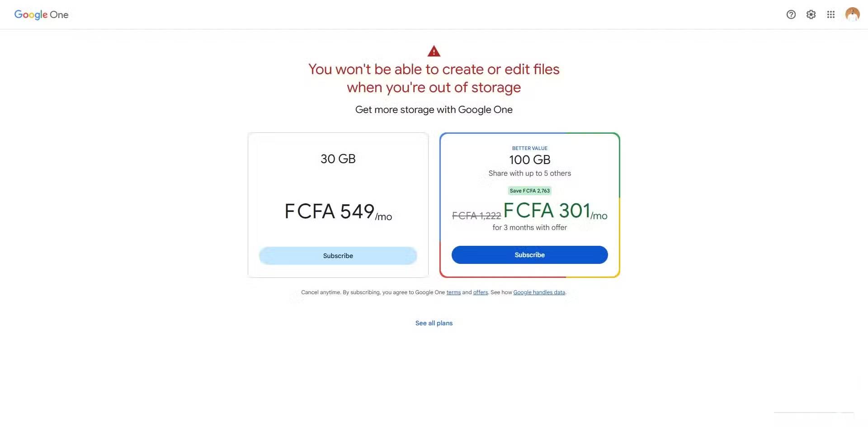Click the Share with up to 5 others text

pos(530,174)
